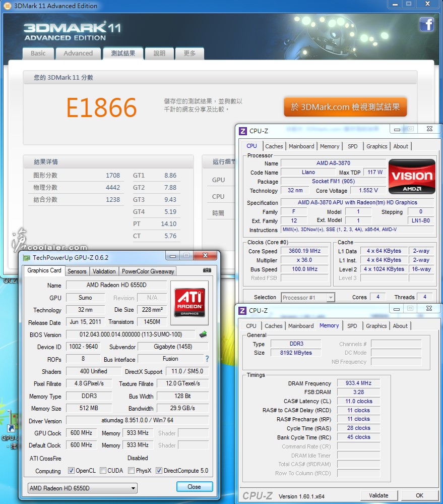Click the Instructions field in CPU-Z
The image size is (443, 504).
[357, 230]
